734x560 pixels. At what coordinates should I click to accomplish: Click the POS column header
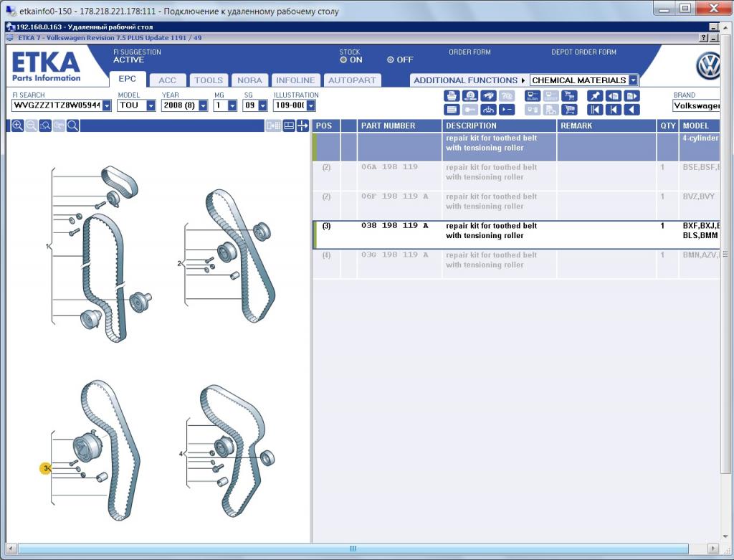tap(326, 125)
